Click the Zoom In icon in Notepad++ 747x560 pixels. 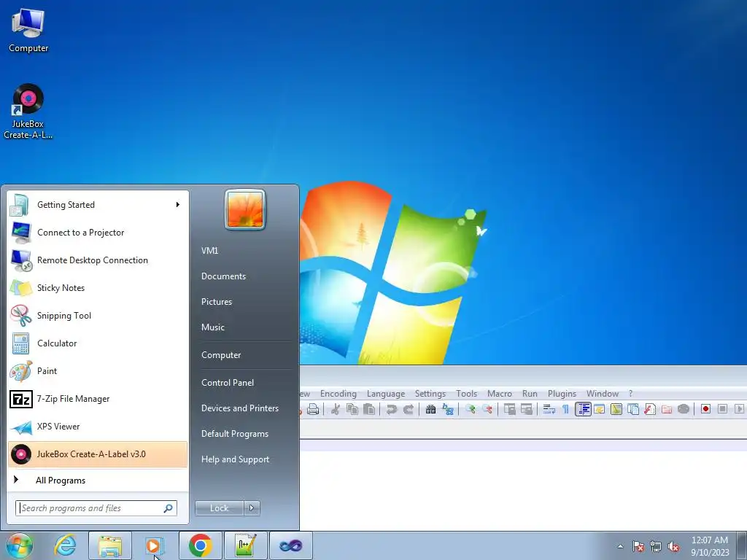tap(471, 409)
